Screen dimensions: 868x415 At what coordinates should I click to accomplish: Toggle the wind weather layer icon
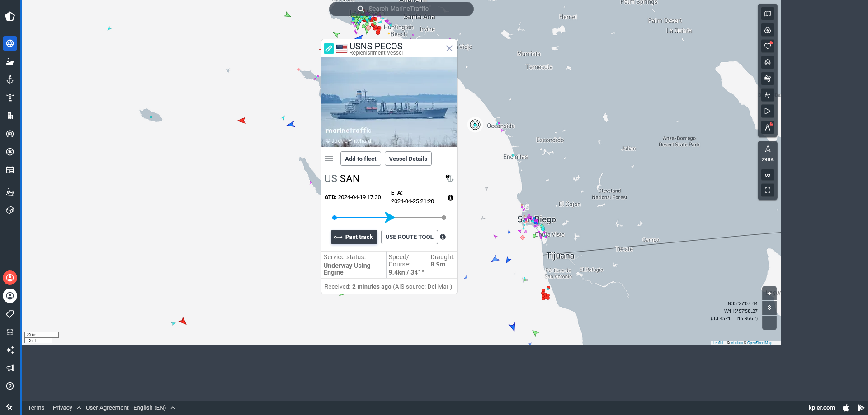click(x=768, y=79)
